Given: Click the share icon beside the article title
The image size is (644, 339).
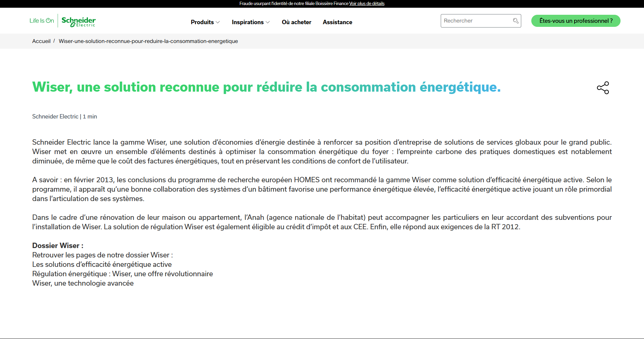Looking at the screenshot, I should click(603, 88).
